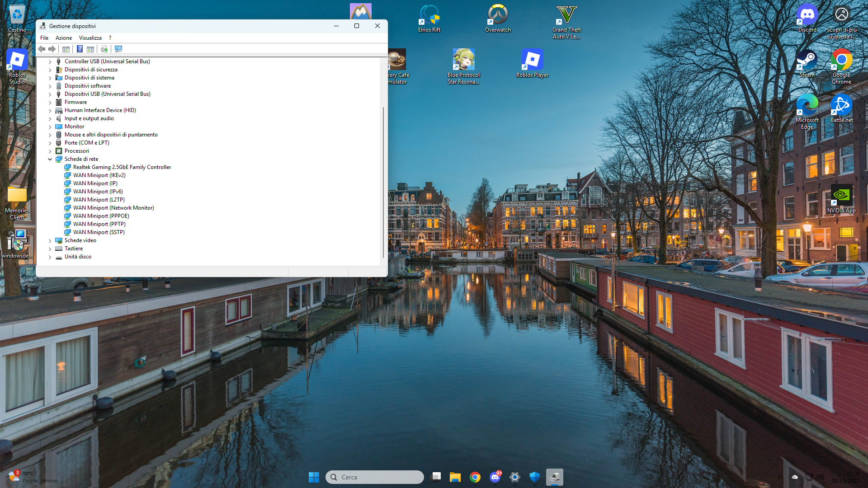Select Realtek Gaming 2.5GbE Family Controller
This screenshot has height=488, width=868.
(x=122, y=167)
